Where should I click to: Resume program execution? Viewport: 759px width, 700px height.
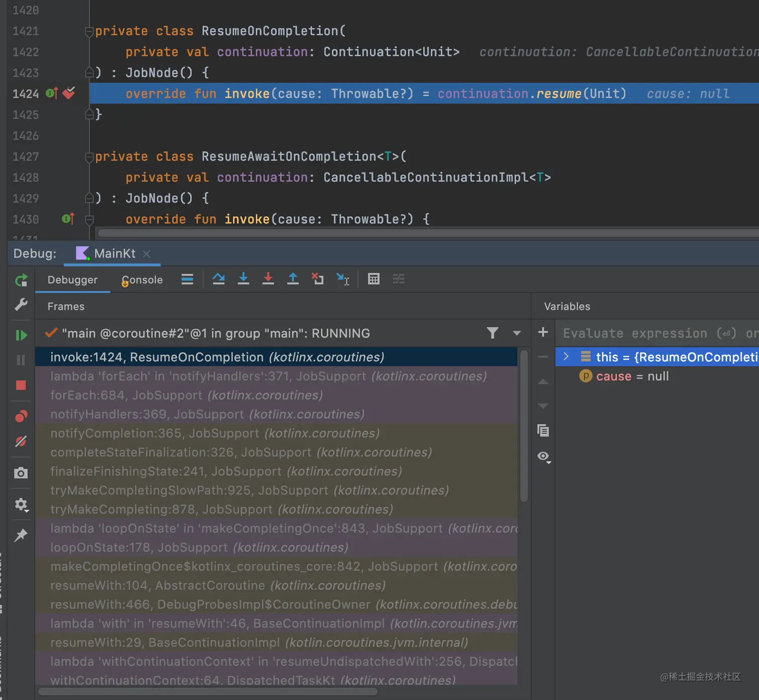21,335
